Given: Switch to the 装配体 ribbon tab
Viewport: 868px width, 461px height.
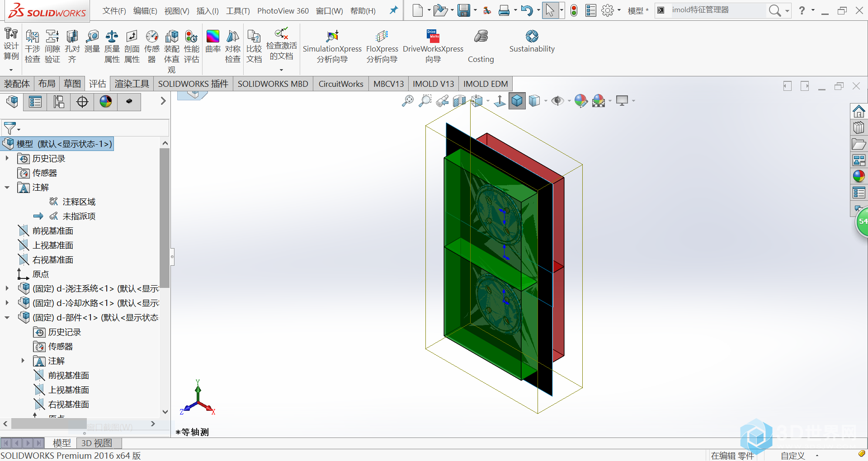Looking at the screenshot, I should [x=17, y=84].
